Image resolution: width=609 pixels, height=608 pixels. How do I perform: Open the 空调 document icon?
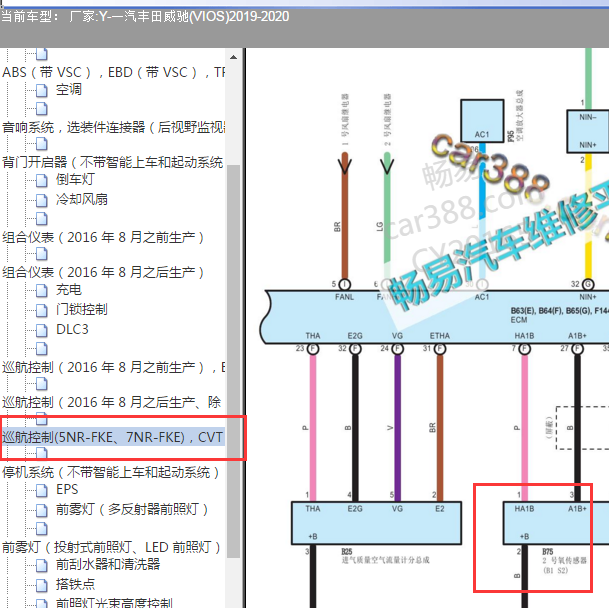coord(42,91)
